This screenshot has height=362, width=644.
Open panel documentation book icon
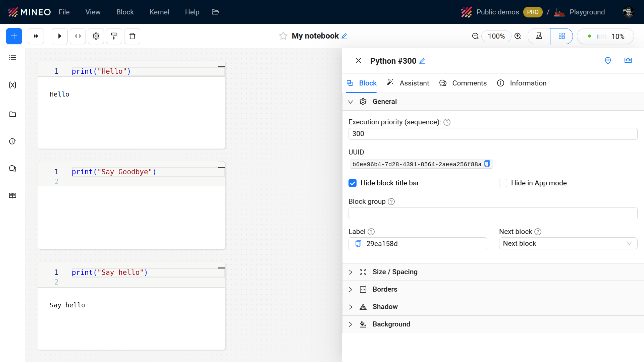[x=628, y=61]
